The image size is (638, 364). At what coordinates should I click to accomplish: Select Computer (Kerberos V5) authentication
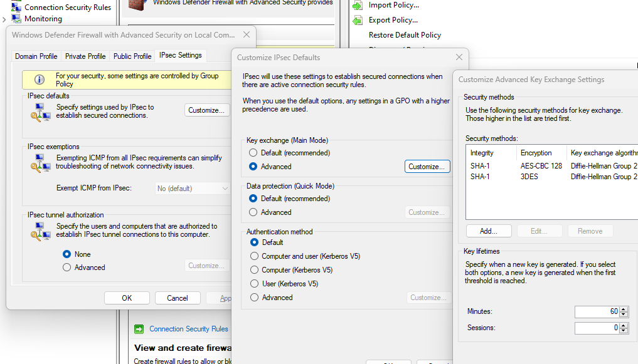pyautogui.click(x=254, y=270)
